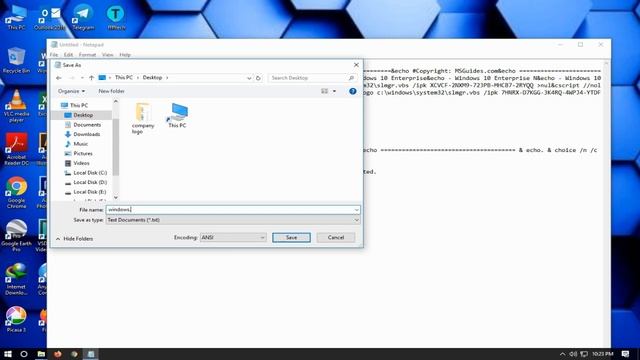Open Acrobat Reader DC shortcut
This screenshot has width=640, height=360.
pyautogui.click(x=16, y=149)
